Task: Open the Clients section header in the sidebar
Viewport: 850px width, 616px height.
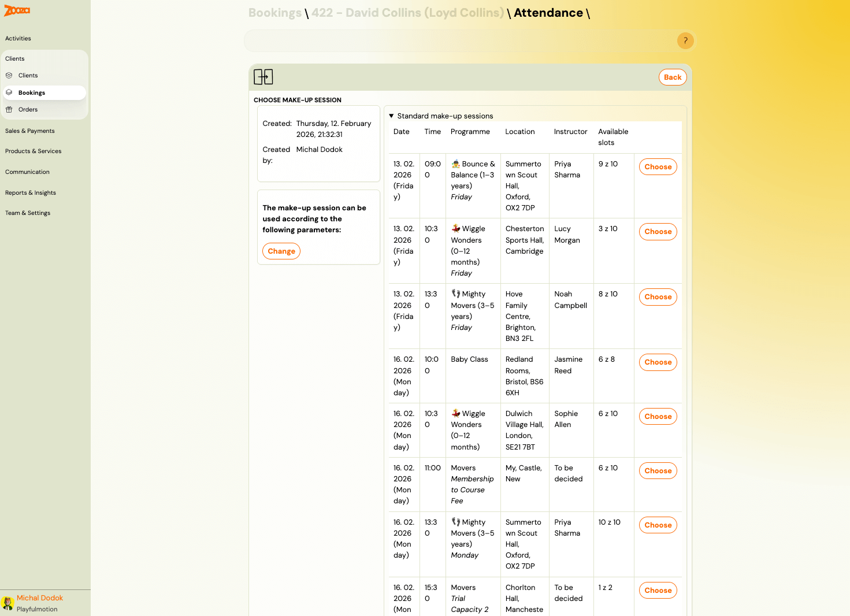Action: pos(15,59)
